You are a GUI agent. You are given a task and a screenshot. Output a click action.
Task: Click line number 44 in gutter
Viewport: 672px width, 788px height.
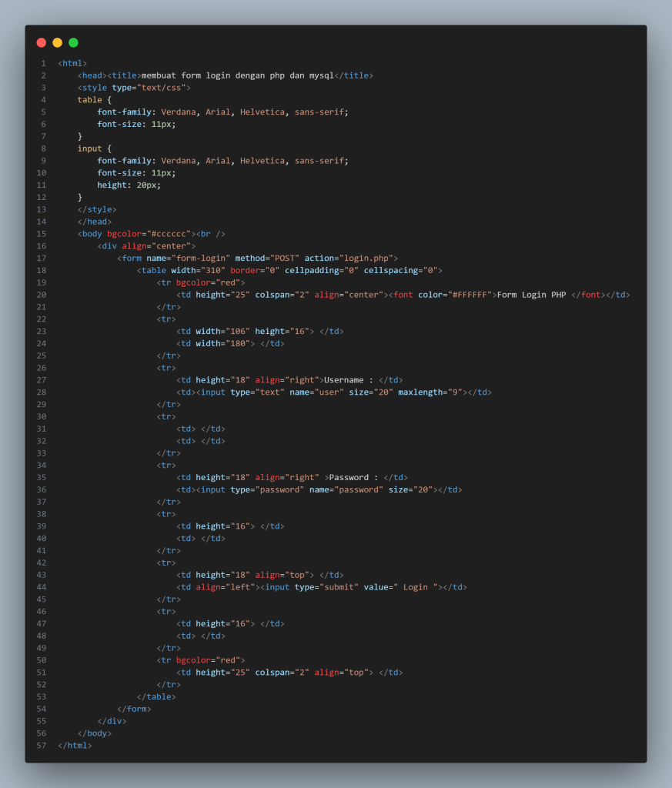point(42,587)
